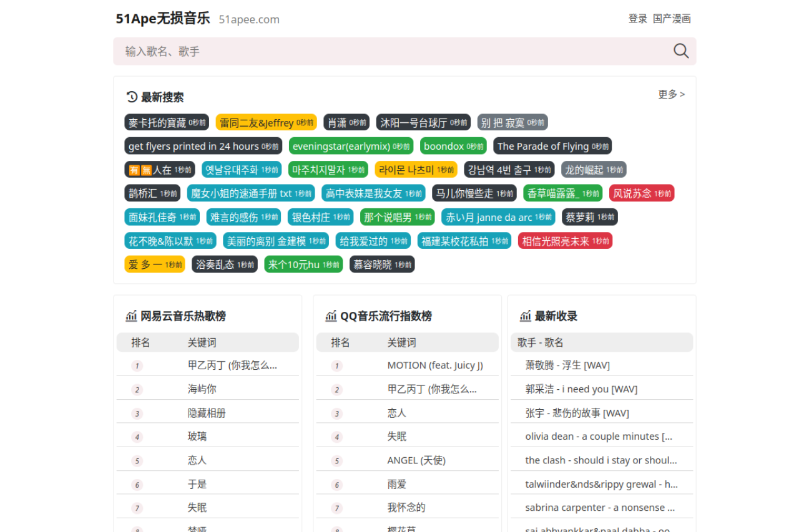Select the eveningstar(earlymix) search tag

pyautogui.click(x=351, y=146)
